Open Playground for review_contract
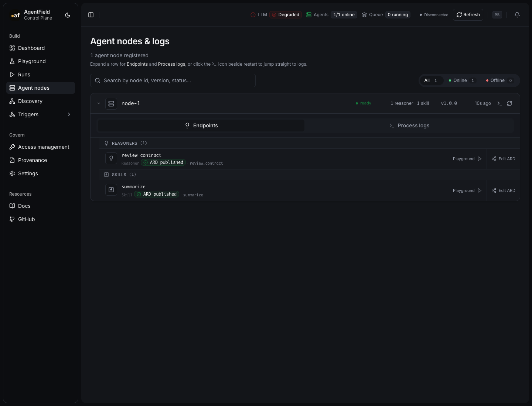Viewport: 532px width, 406px height. coord(467,159)
